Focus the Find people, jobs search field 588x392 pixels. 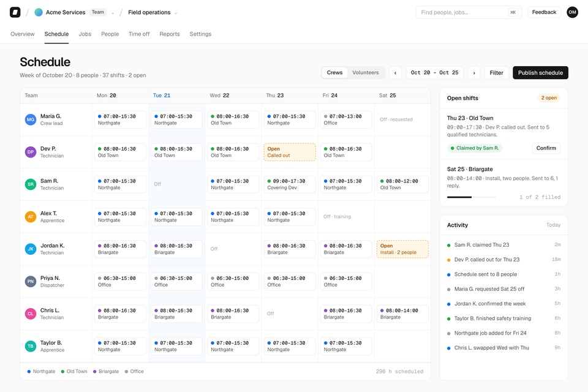click(x=469, y=12)
